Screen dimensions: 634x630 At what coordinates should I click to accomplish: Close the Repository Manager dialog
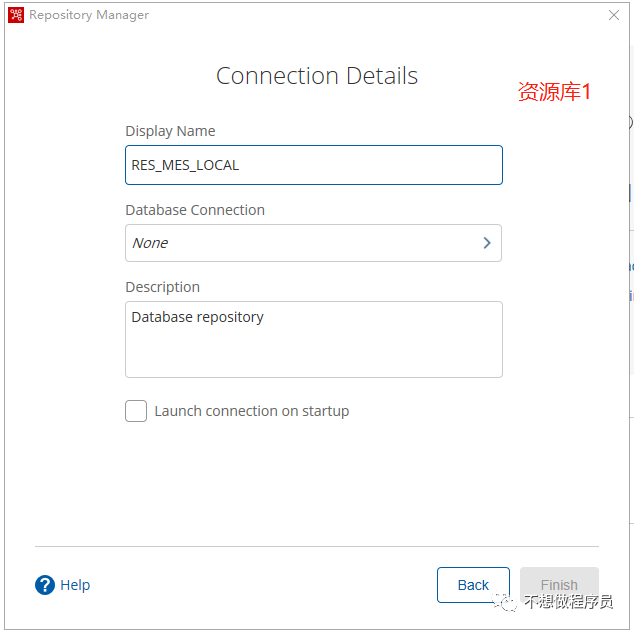coord(614,15)
